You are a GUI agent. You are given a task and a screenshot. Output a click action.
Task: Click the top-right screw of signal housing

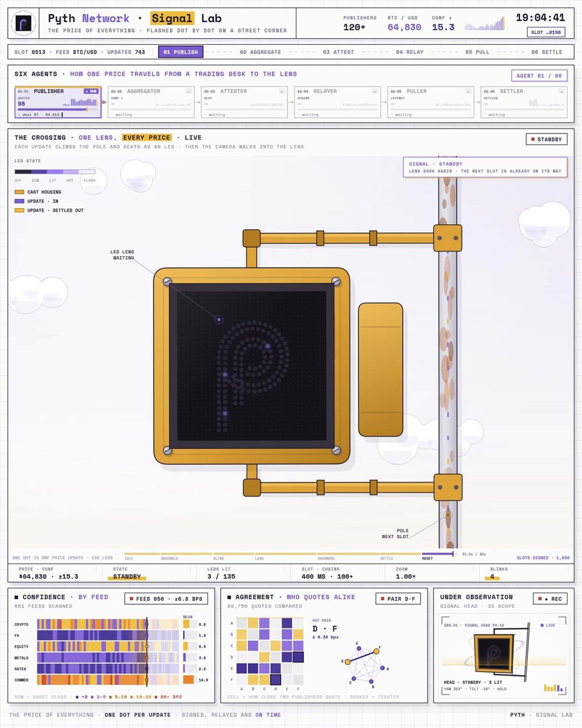point(335,281)
